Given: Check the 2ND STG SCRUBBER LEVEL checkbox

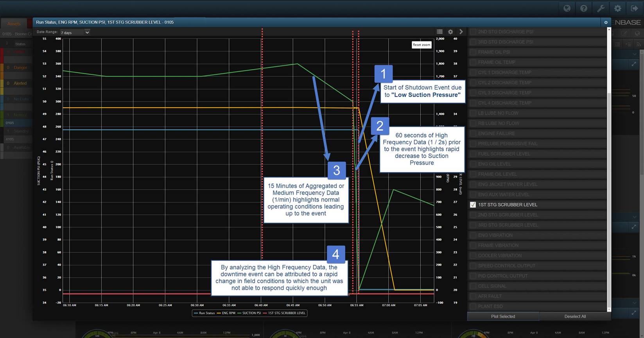Looking at the screenshot, I should coord(473,215).
